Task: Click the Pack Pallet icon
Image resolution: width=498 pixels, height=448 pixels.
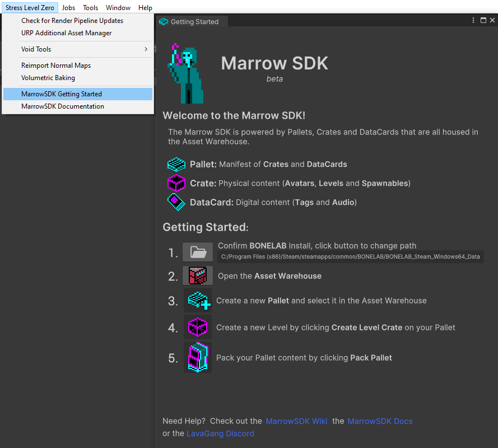Action: tap(198, 358)
